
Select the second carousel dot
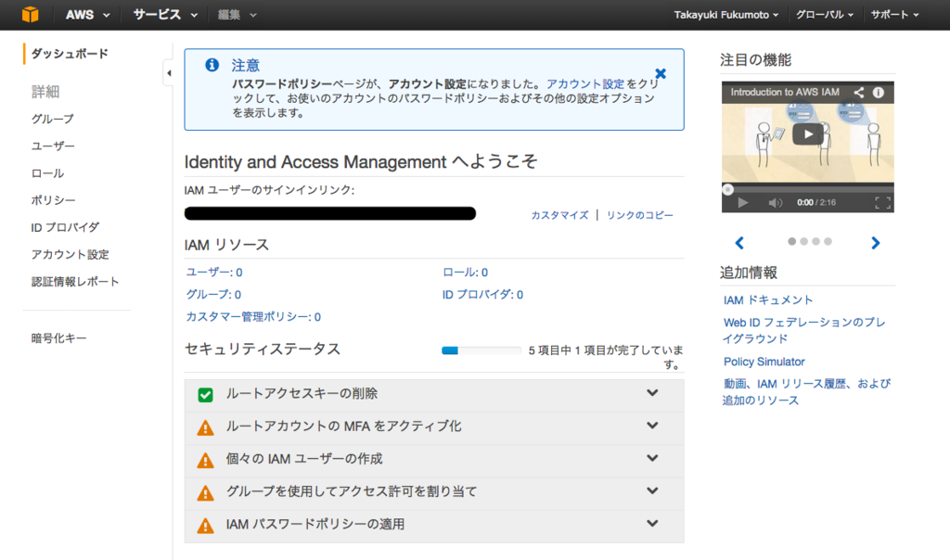(804, 241)
